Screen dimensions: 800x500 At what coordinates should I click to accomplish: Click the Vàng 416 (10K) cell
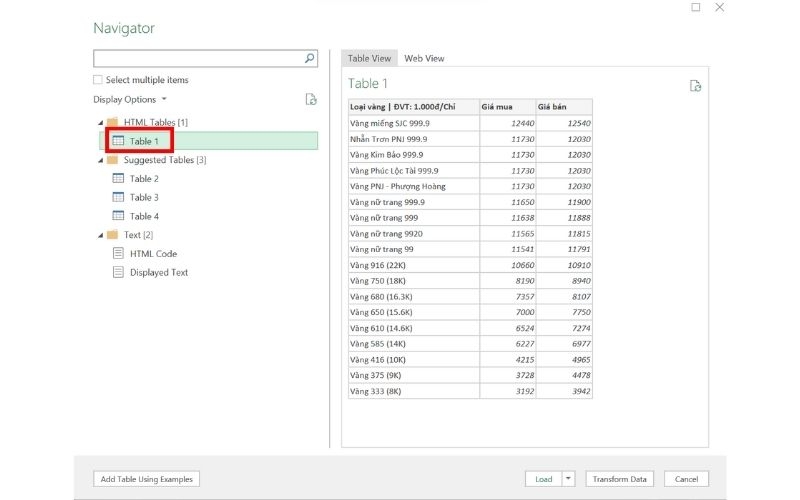pyautogui.click(x=414, y=360)
